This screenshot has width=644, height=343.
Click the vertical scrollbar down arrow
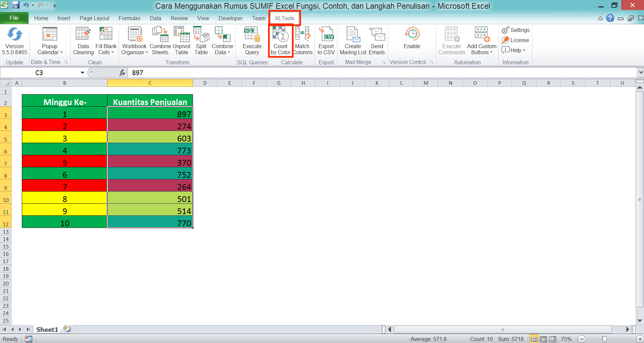tap(640, 320)
